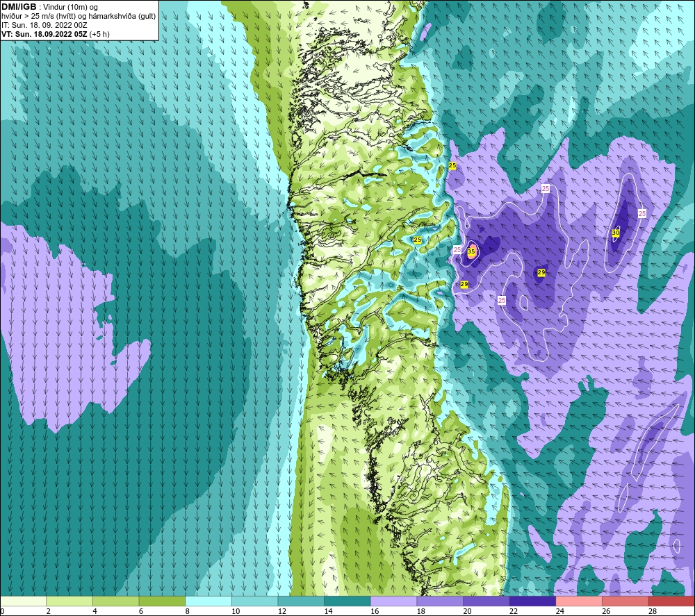This screenshot has width=695, height=616.
Task: Click the legend scale number 16
Action: pos(375,612)
